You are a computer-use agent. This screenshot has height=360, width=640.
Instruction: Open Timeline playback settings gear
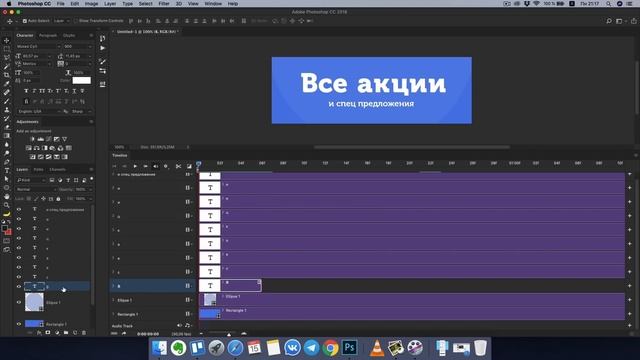coord(166,166)
